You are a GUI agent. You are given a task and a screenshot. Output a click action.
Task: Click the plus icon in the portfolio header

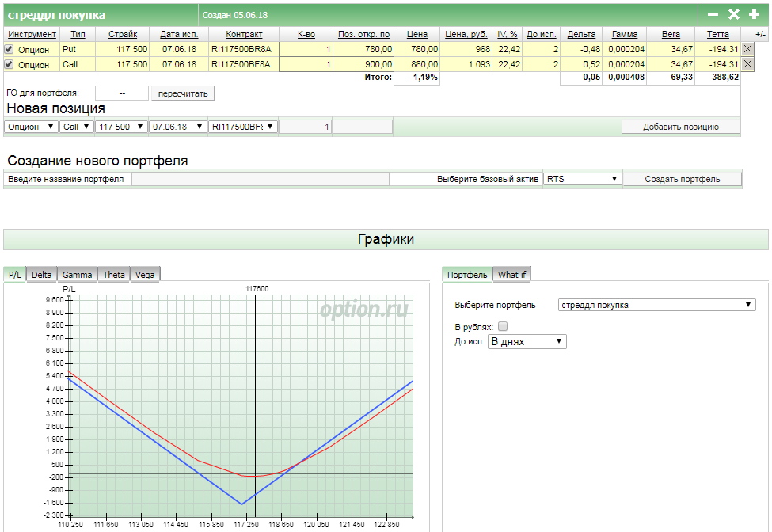tap(754, 15)
